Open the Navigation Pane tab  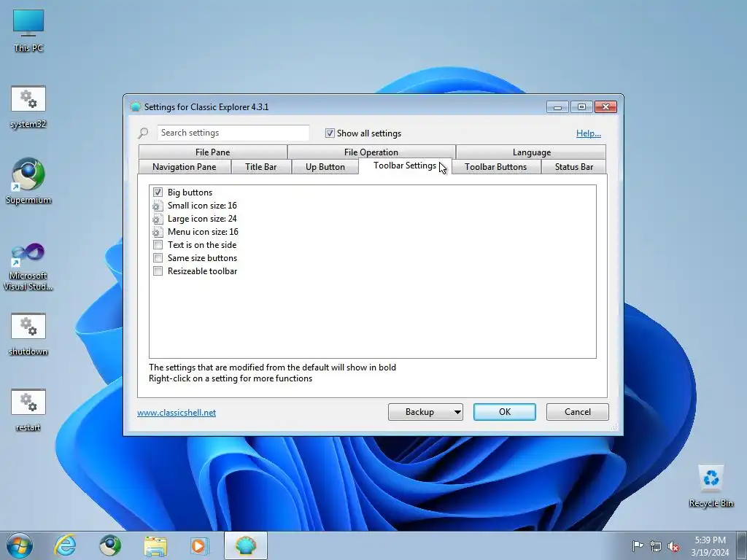click(x=185, y=167)
